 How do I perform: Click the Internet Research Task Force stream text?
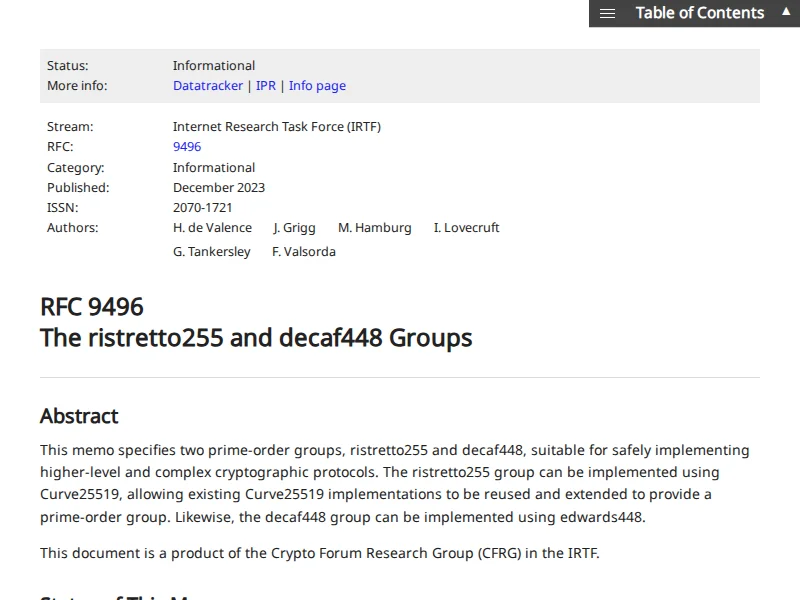click(276, 127)
